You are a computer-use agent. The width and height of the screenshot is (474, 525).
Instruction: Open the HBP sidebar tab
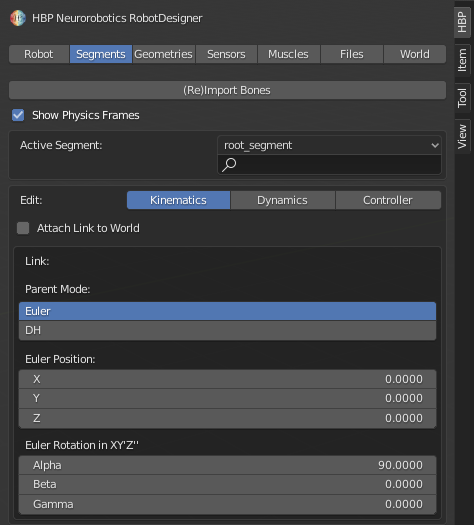click(462, 22)
